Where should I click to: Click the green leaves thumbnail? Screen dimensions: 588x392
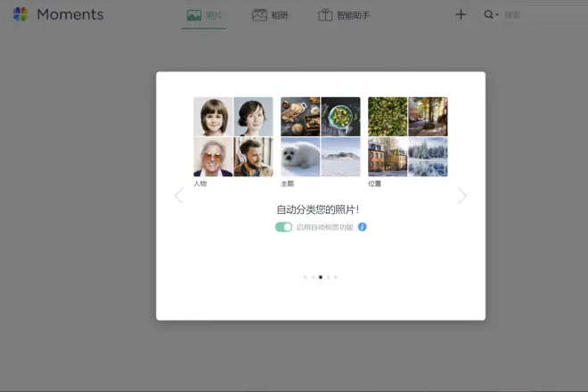[x=388, y=117]
